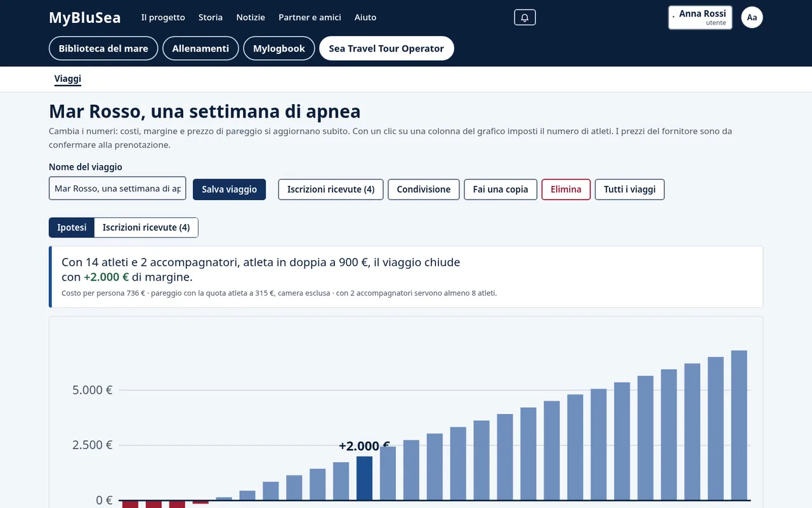This screenshot has width=812, height=508.
Task: Open the Mylogbook section
Action: tap(279, 48)
